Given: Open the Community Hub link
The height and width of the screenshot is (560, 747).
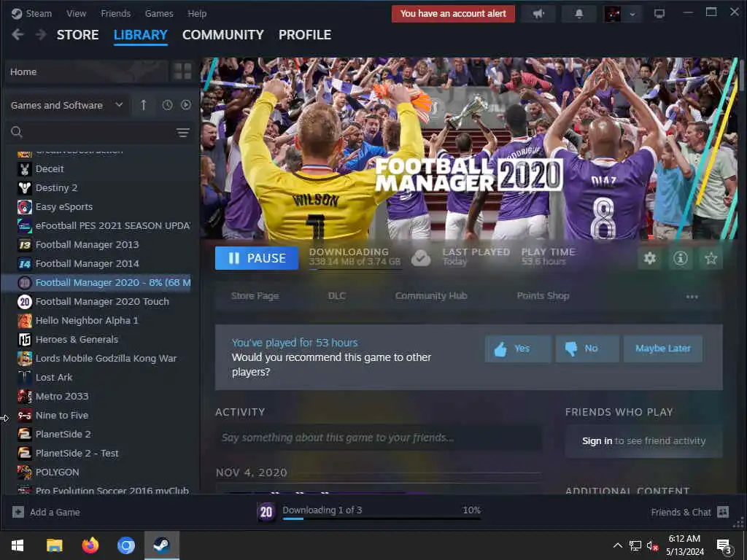Looking at the screenshot, I should click(431, 296).
